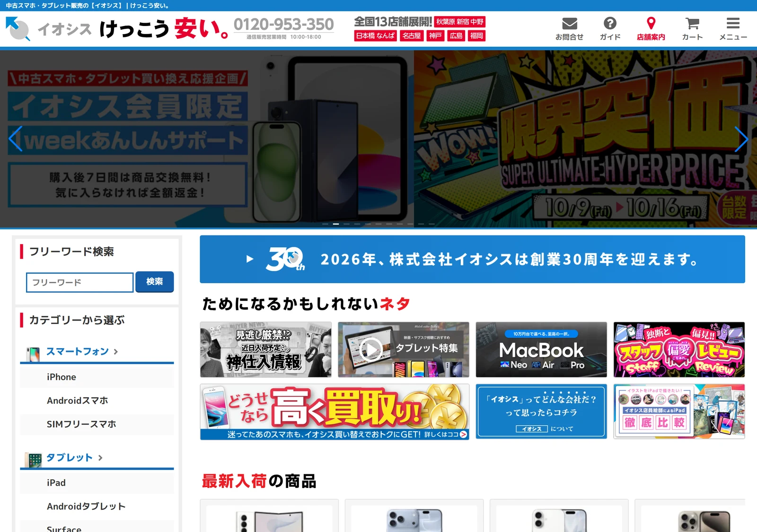
Task: Select the 秋葉原 新宿 中野 store tag
Action: coord(460,22)
